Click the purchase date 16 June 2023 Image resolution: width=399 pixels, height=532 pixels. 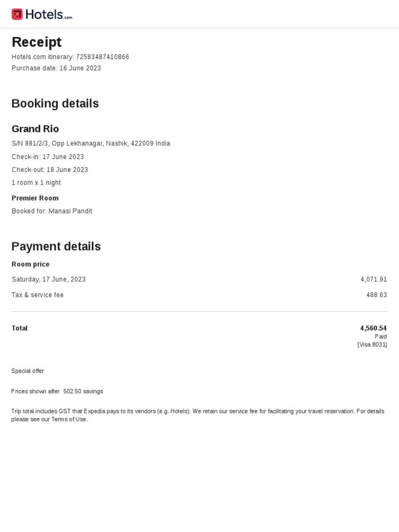(80, 69)
